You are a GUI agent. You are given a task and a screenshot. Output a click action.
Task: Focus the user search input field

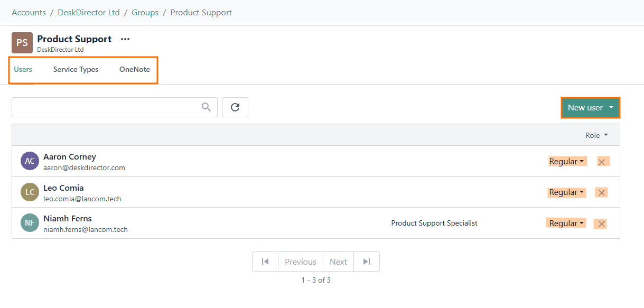pos(106,107)
